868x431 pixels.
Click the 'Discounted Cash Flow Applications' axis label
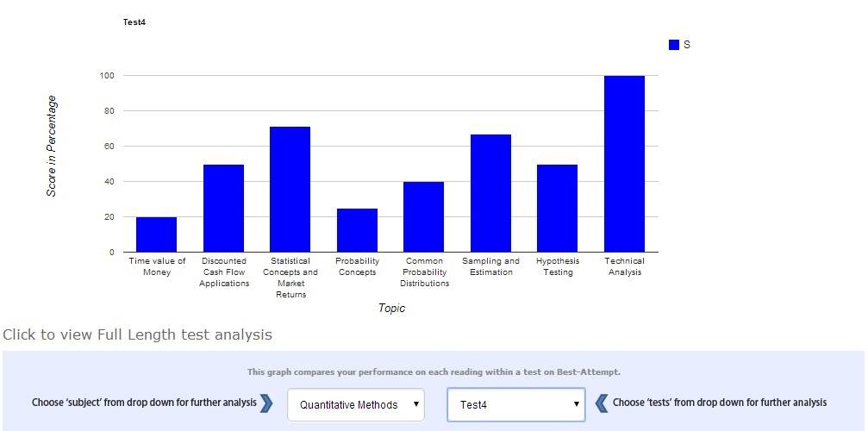(224, 272)
